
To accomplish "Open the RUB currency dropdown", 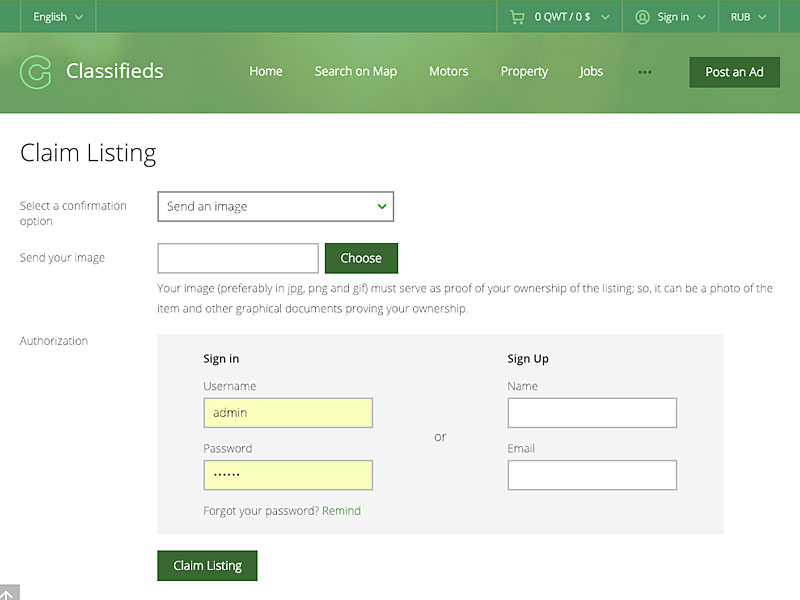I will pyautogui.click(x=748, y=17).
